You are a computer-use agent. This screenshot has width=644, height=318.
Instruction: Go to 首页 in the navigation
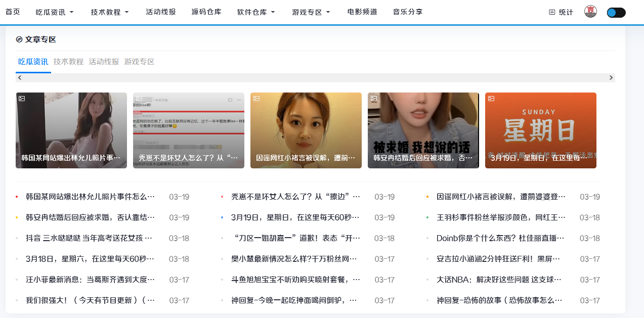click(x=13, y=12)
